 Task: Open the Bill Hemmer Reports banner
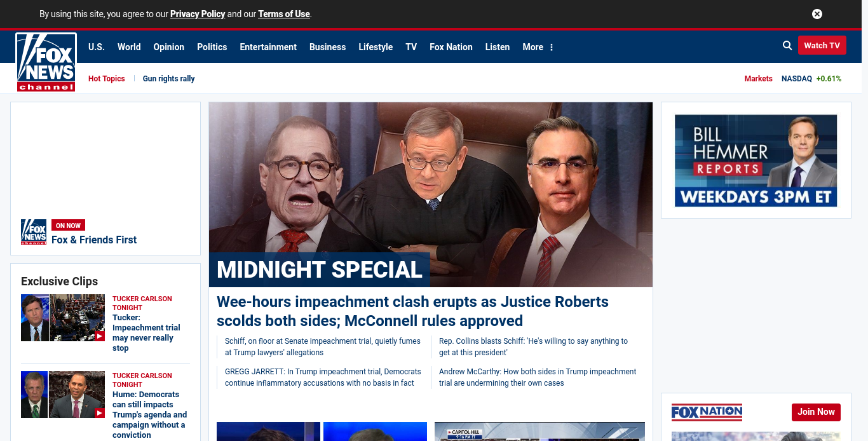[756, 160]
